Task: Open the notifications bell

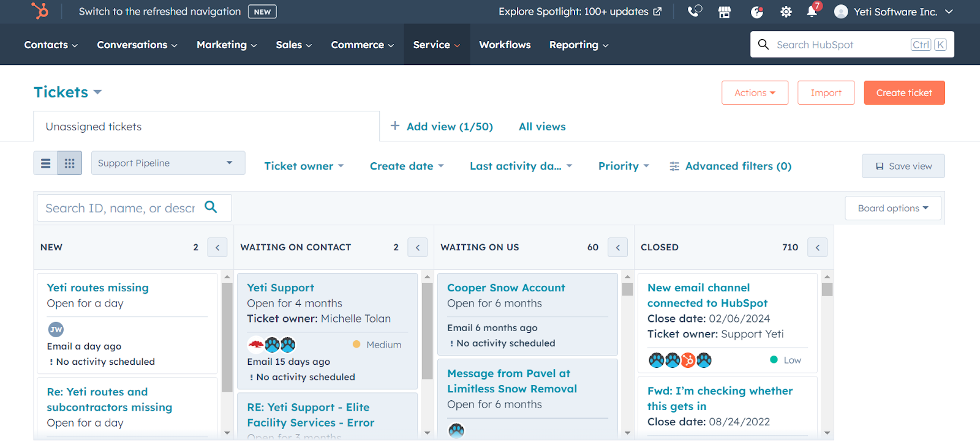Action: click(812, 12)
